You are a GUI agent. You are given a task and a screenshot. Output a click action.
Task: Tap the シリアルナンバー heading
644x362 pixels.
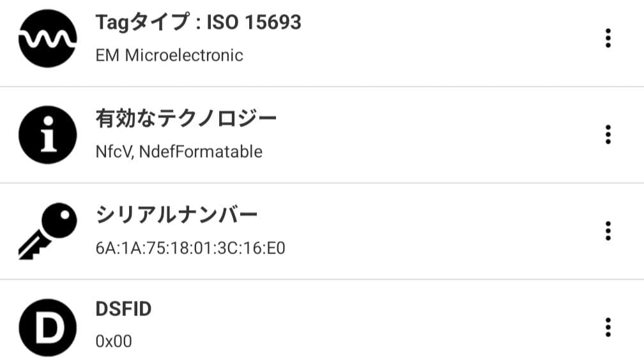[x=176, y=215]
